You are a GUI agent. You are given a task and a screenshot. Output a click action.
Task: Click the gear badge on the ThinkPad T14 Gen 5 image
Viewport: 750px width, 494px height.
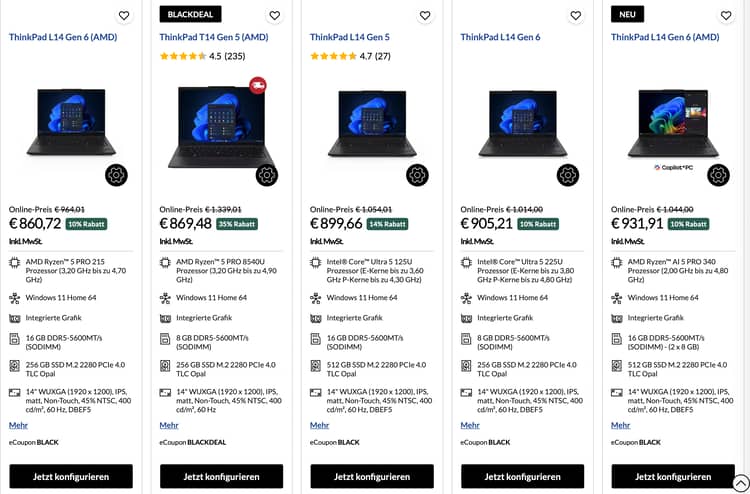pyautogui.click(x=266, y=175)
